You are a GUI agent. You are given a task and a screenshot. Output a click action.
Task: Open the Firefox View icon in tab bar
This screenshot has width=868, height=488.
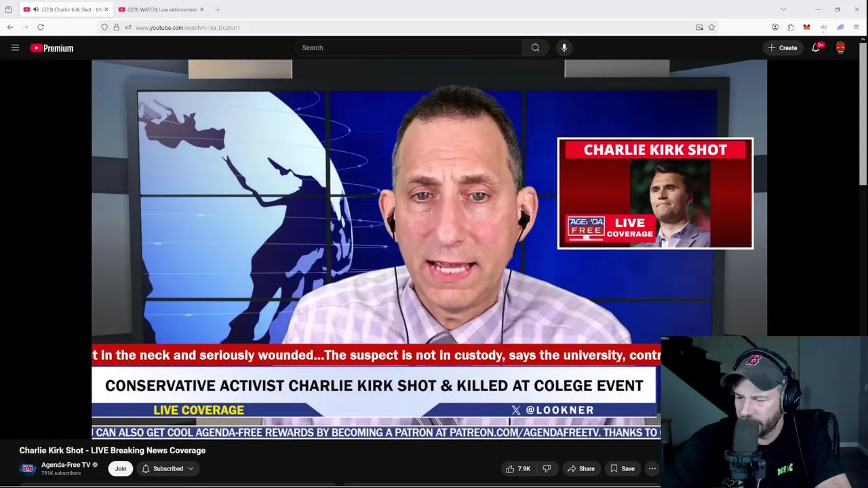[8, 9]
